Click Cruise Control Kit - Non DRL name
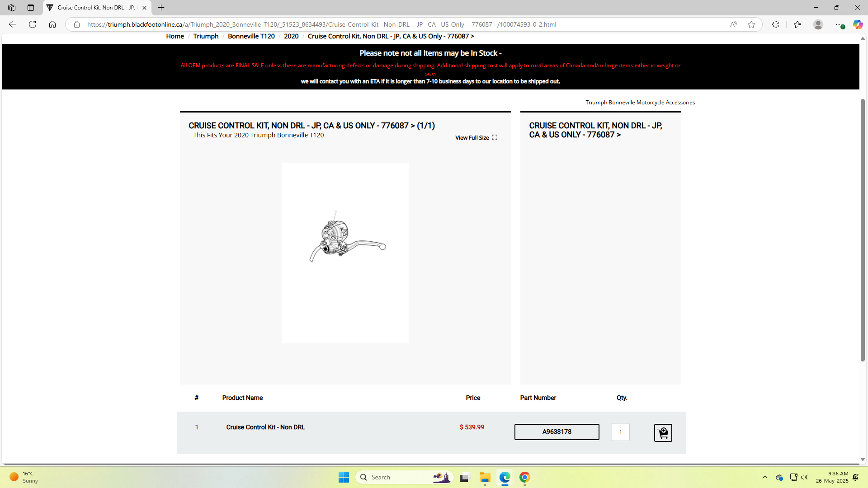 click(x=265, y=427)
